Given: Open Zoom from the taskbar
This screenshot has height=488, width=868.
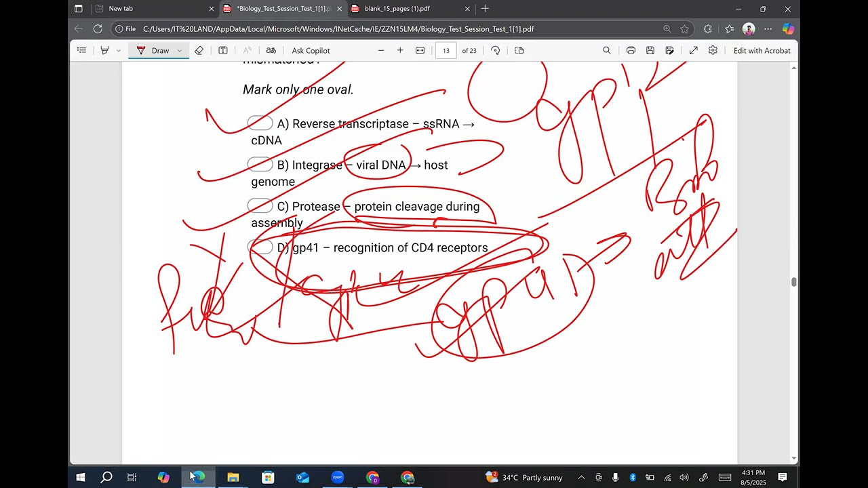Looking at the screenshot, I should 338,477.
